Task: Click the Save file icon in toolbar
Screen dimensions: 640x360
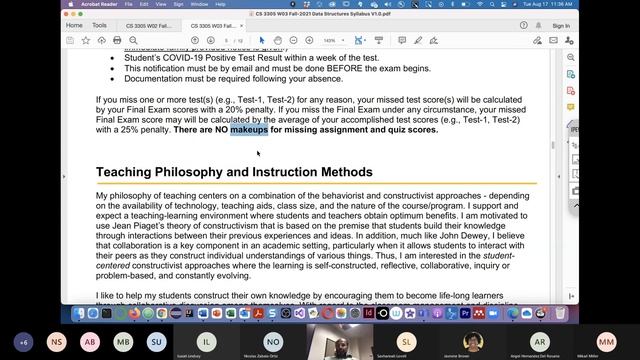Action: click(70, 40)
